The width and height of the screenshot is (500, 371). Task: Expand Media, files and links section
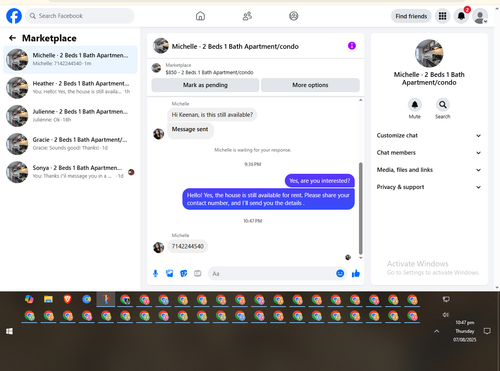coord(429,170)
